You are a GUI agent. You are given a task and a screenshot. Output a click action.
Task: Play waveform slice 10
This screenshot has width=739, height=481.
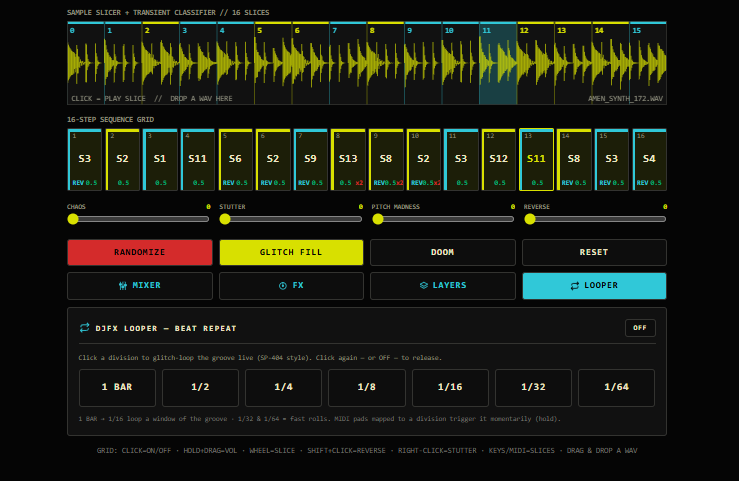[460, 63]
